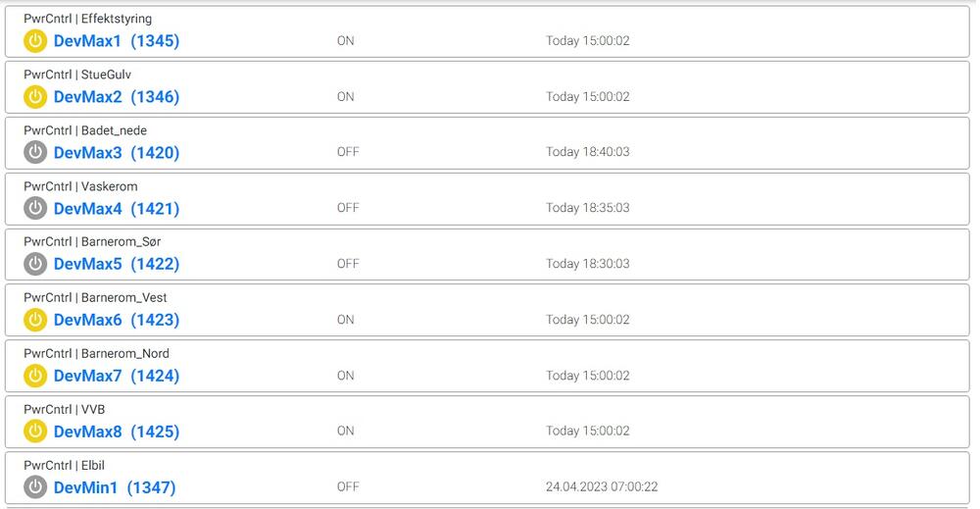Open the DevMax3 (1420) device link

[x=116, y=153]
